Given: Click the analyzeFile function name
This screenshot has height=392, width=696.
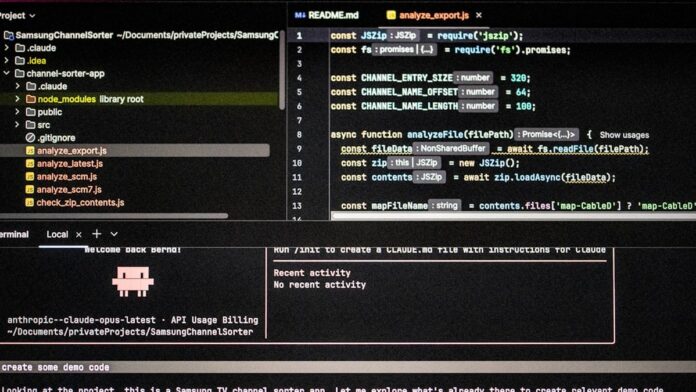Looking at the screenshot, I should pyautogui.click(x=435, y=135).
